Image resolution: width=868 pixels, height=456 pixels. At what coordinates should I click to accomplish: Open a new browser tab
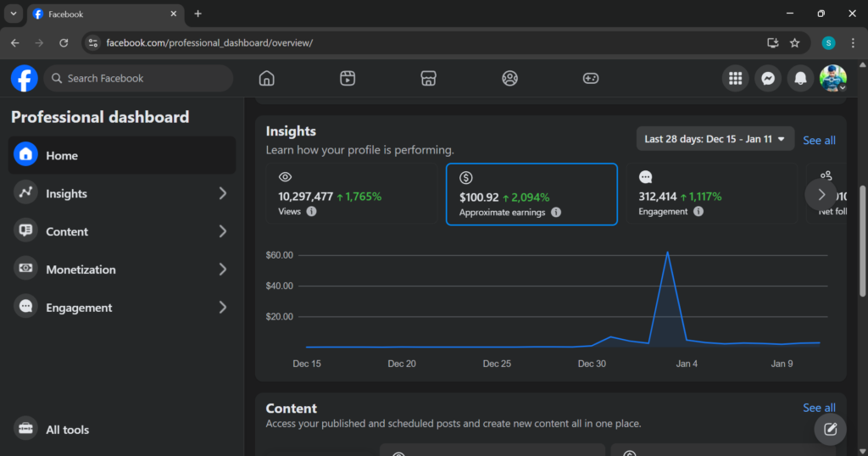tap(198, 14)
